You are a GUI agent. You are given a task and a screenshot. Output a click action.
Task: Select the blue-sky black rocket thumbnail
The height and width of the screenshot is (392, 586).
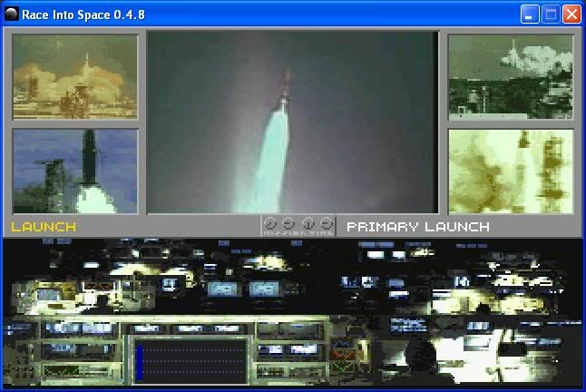75,171
